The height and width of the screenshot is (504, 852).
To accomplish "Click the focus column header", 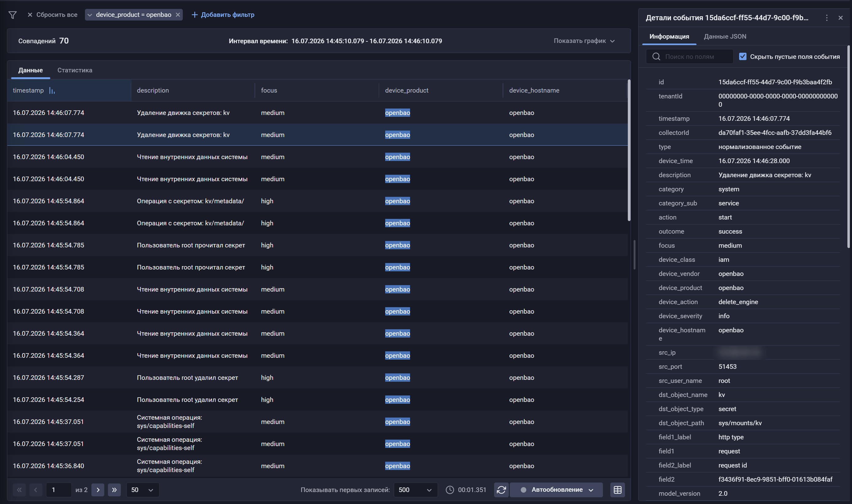I will point(269,90).
